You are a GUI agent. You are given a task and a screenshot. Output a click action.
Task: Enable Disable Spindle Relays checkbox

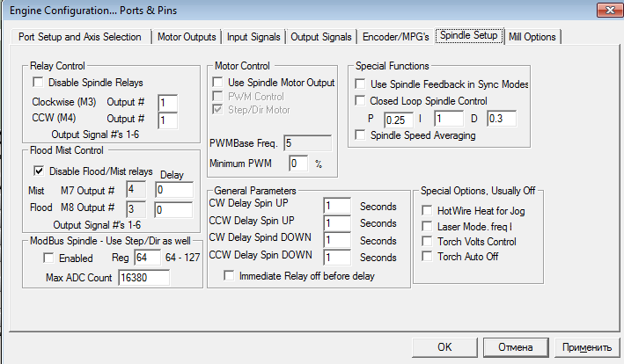coord(38,83)
